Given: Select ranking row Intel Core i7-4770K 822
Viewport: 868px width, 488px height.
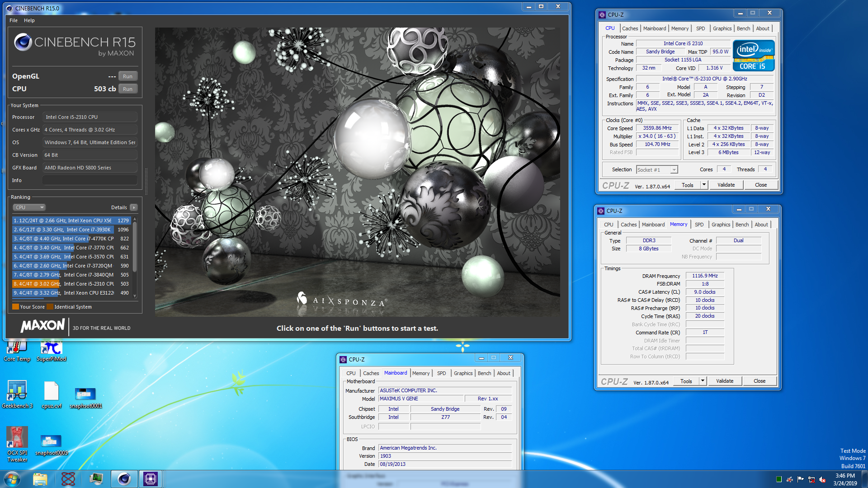Looking at the screenshot, I should coord(71,239).
